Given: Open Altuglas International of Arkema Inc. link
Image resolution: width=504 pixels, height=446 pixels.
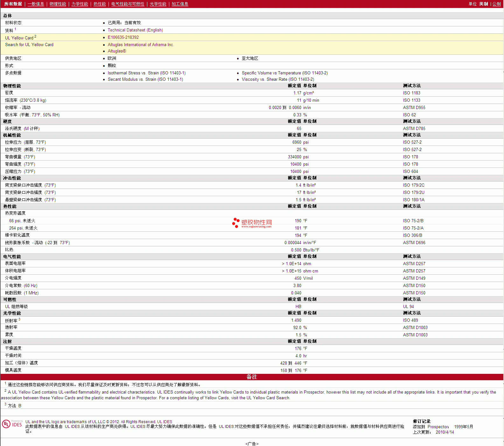Looking at the screenshot, I should click(141, 45).
